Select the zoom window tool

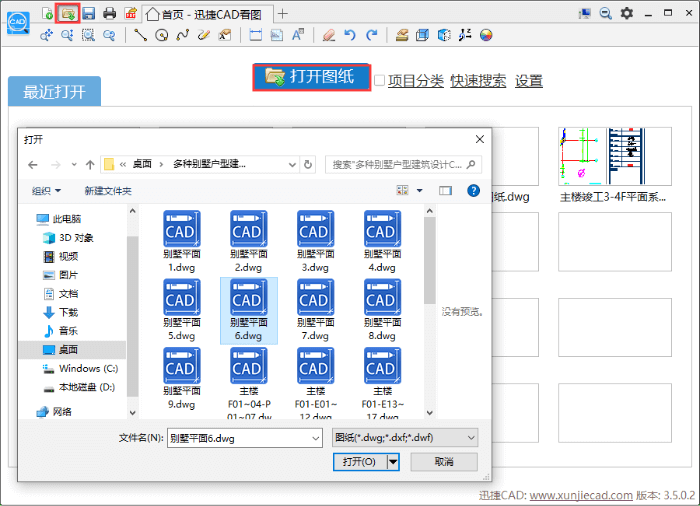click(x=88, y=35)
